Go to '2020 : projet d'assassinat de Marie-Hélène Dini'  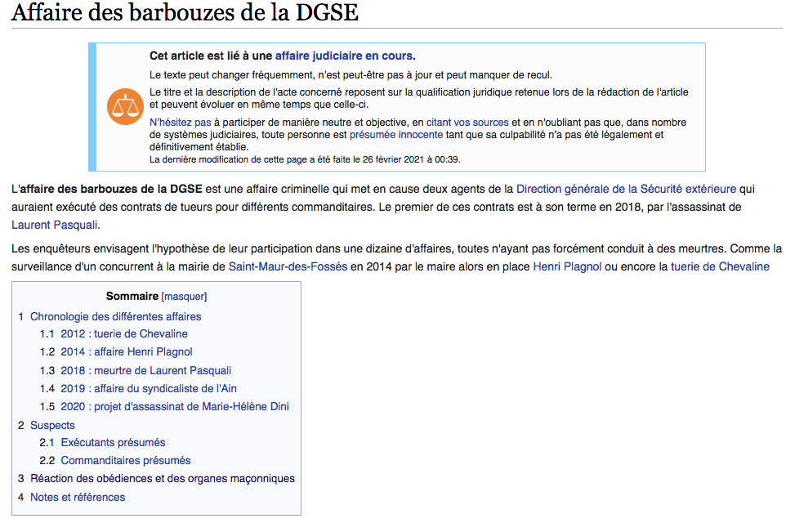(x=175, y=407)
